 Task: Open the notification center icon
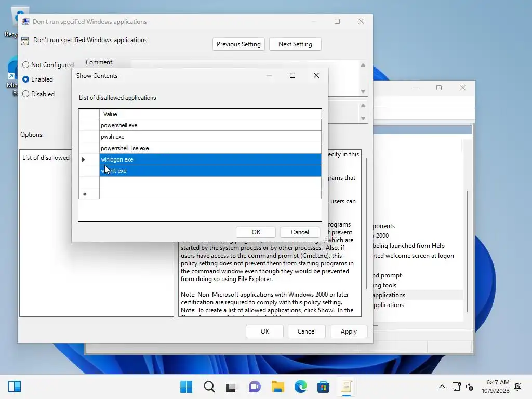click(518, 387)
